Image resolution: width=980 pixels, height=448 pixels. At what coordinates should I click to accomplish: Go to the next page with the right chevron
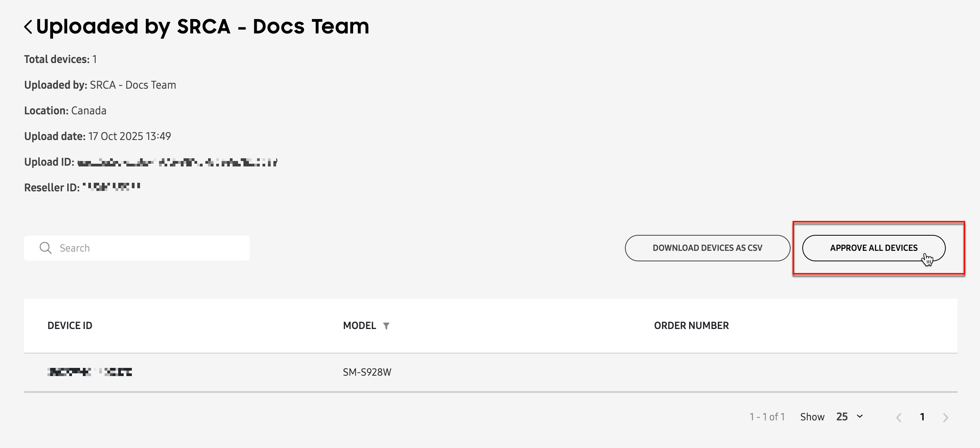click(x=946, y=416)
